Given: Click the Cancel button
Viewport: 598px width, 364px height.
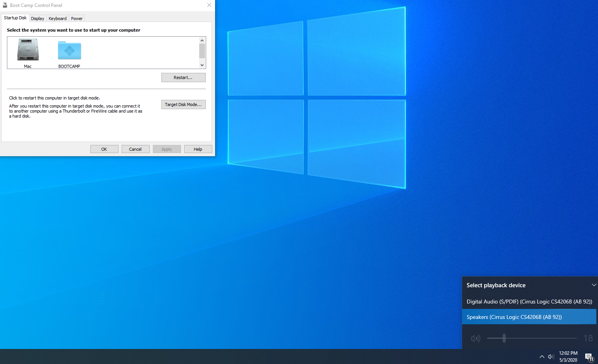Looking at the screenshot, I should (136, 149).
